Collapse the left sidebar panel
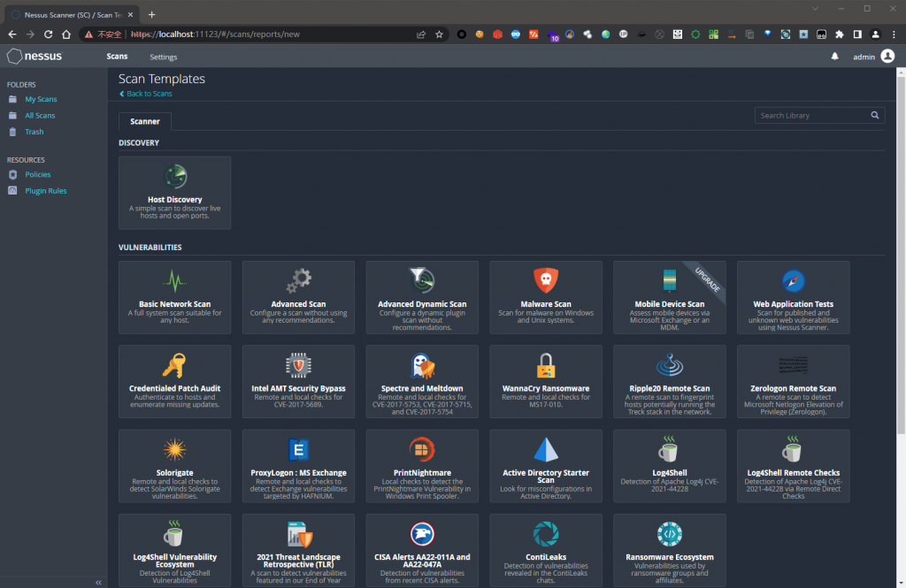The width and height of the screenshot is (906, 588). coord(98,582)
